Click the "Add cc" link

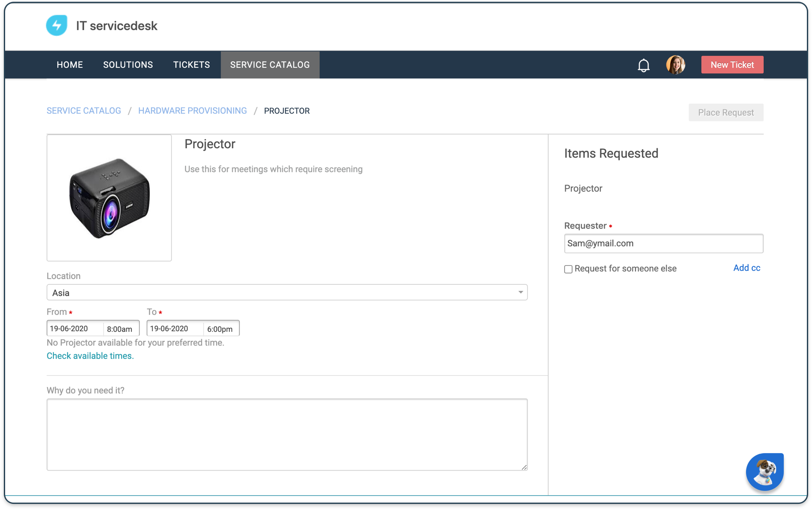[746, 268]
